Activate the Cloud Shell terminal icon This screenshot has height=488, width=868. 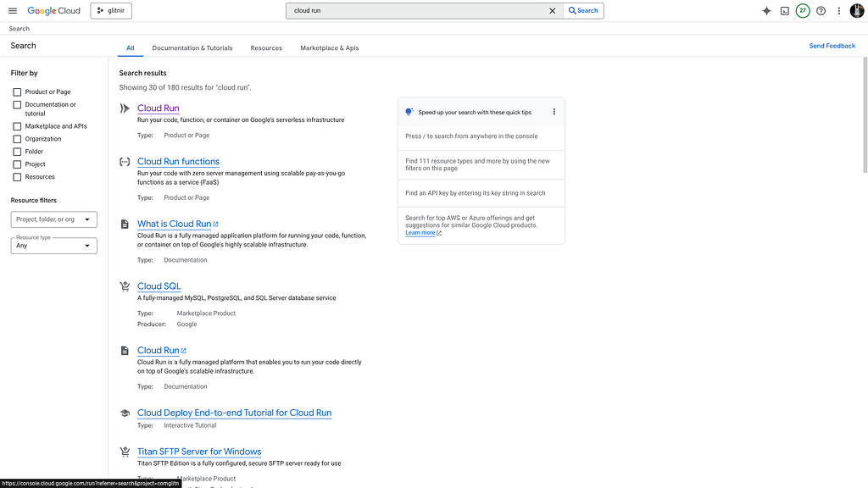[x=784, y=10]
